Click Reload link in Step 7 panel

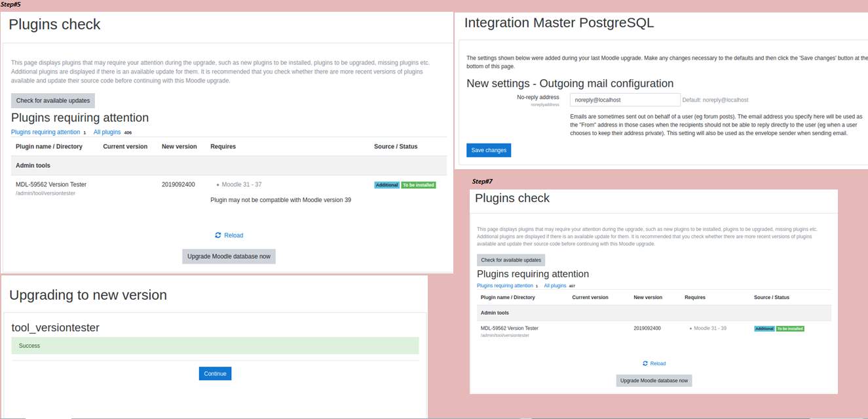pyautogui.click(x=658, y=363)
